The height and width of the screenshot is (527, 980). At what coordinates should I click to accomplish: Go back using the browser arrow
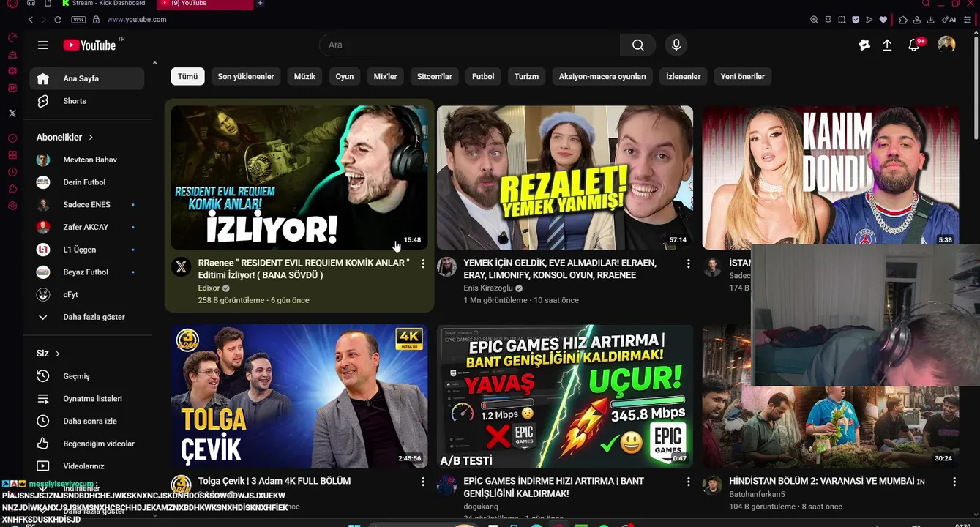[x=30, y=20]
